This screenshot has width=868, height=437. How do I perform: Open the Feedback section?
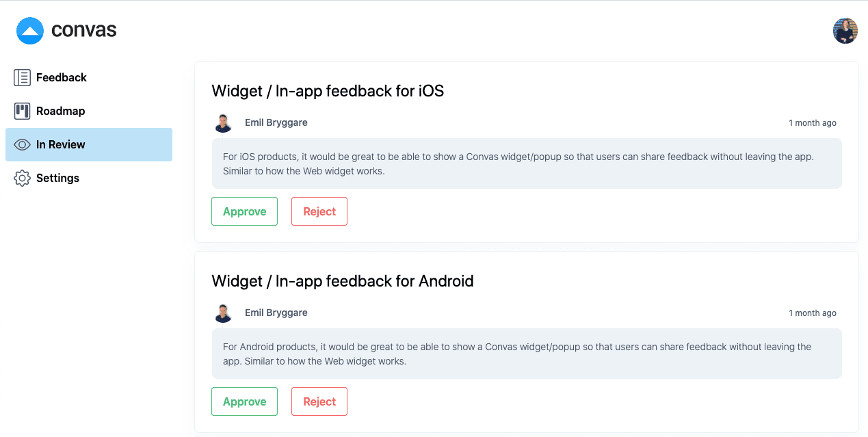(62, 78)
